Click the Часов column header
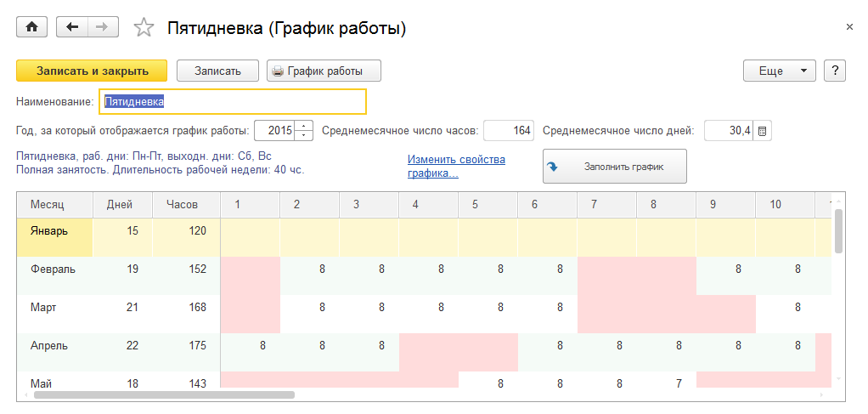The width and height of the screenshot is (868, 414). click(182, 204)
